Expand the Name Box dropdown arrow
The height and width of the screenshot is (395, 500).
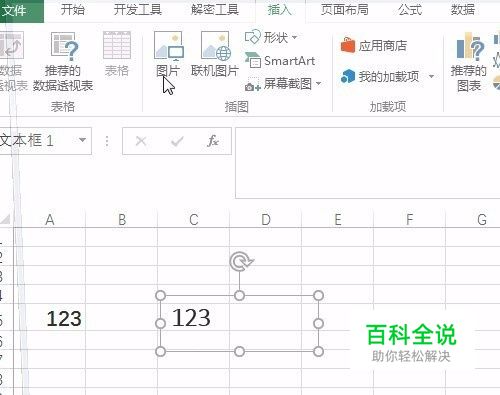(x=82, y=140)
